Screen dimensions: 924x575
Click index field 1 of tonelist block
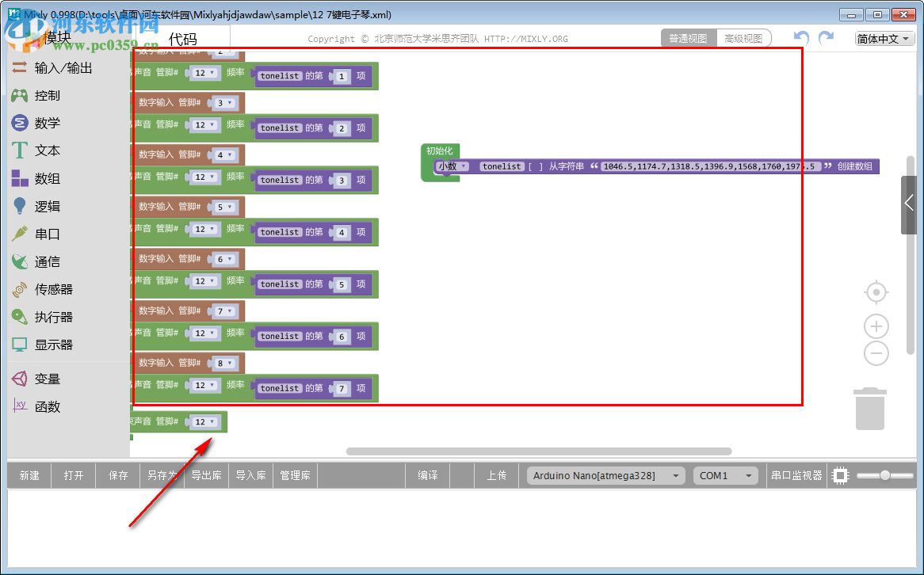[x=342, y=77]
